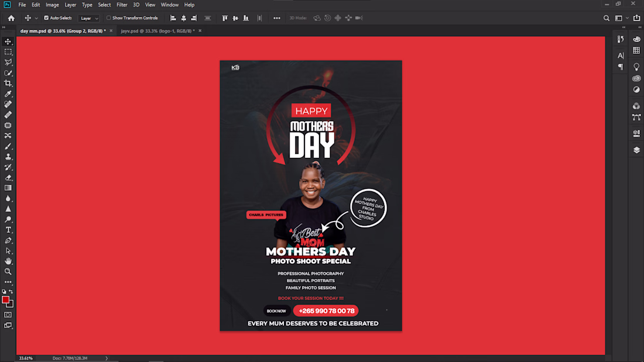
Task: Open the Layer menu
Action: click(x=70, y=5)
